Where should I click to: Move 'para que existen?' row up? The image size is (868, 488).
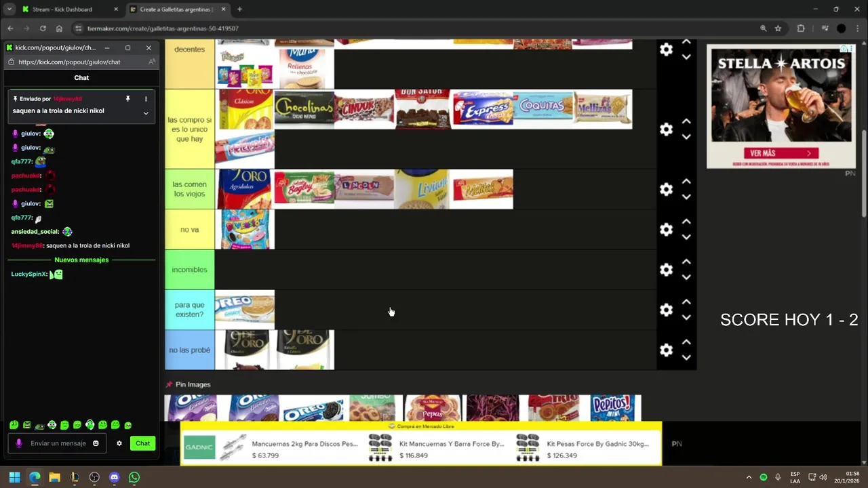pyautogui.click(x=686, y=302)
